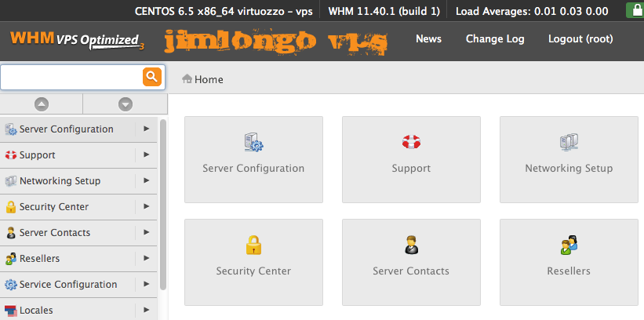Screen dimensions: 644x320
Task: Click the Home breadcrumb text
Action: click(209, 80)
